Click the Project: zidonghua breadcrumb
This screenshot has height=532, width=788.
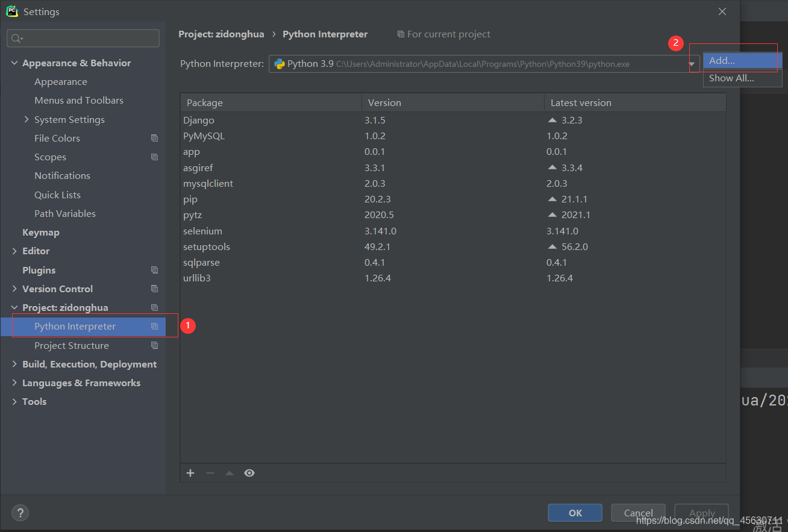(221, 34)
